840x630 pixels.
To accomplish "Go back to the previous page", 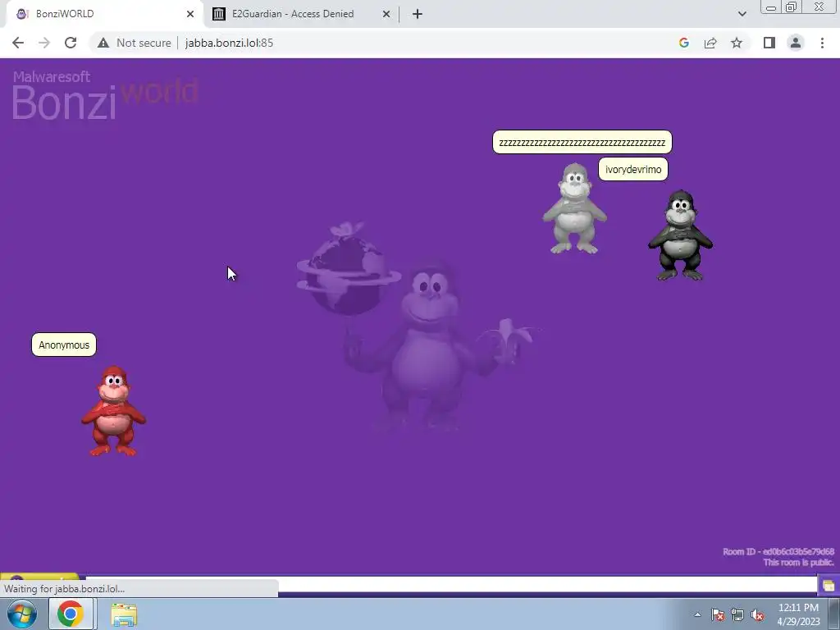I will pos(18,43).
